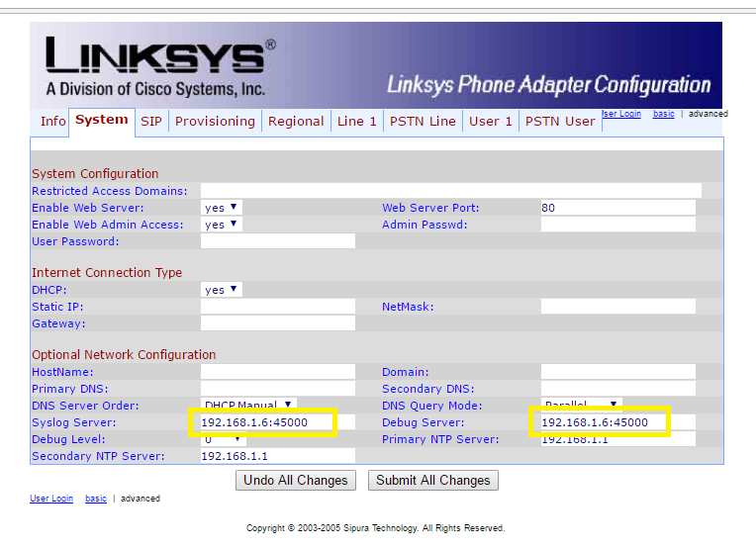The width and height of the screenshot is (756, 549).
Task: Click the Web Server Port field
Action: (617, 208)
